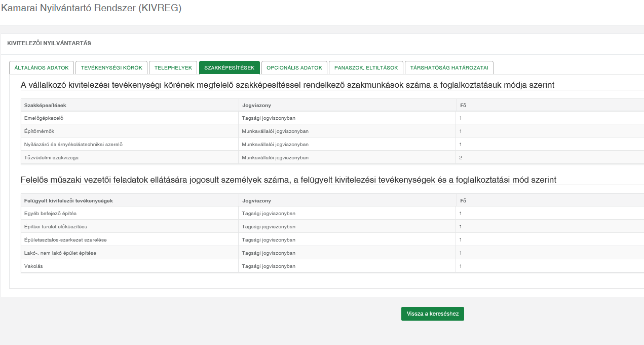The height and width of the screenshot is (345, 644).
Task: Go to the Opcionális adatok tab
Action: tap(294, 67)
